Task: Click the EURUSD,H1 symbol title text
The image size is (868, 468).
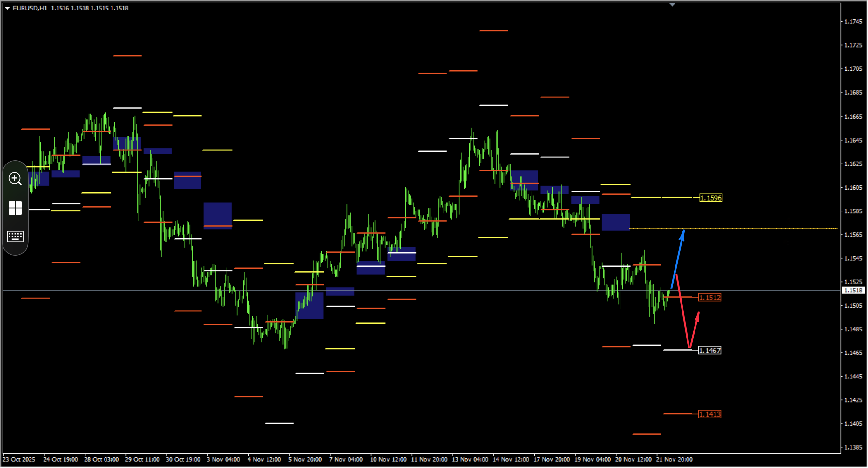Action: tap(30, 8)
